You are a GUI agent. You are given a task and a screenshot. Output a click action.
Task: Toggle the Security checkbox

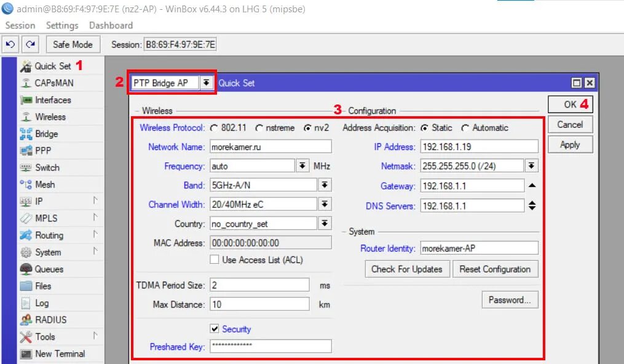[215, 328]
